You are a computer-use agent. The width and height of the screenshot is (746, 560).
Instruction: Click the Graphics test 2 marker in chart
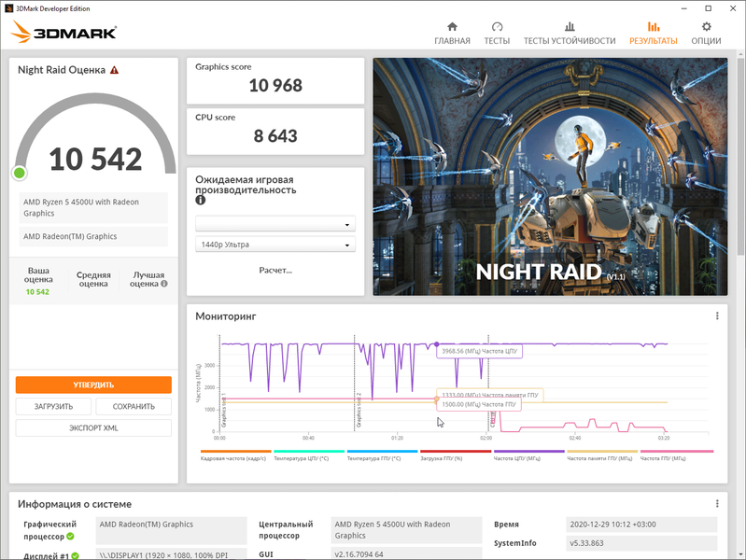[359, 410]
